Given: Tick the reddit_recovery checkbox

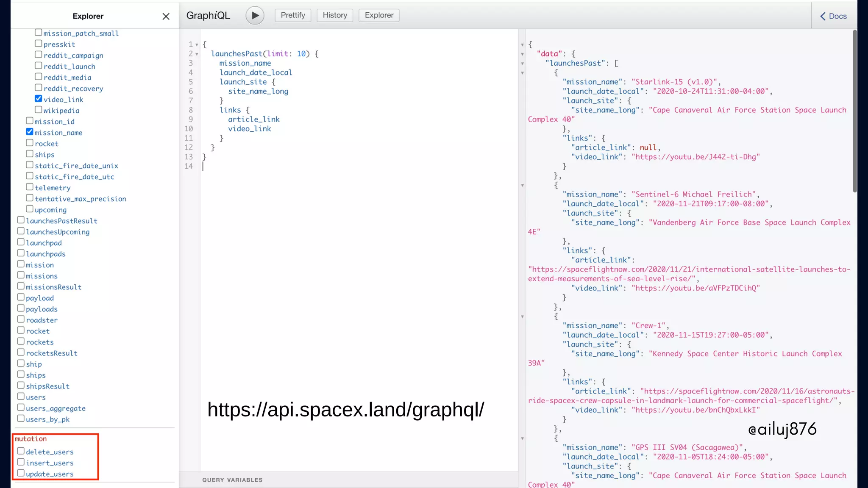Looking at the screenshot, I should tap(39, 88).
